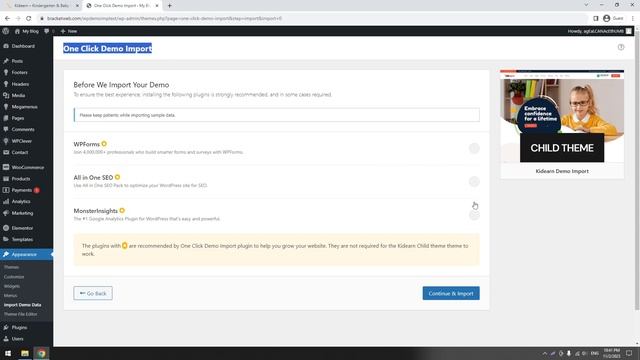Open the Windows Start menu
This screenshot has width=640, height=360.
point(8,353)
